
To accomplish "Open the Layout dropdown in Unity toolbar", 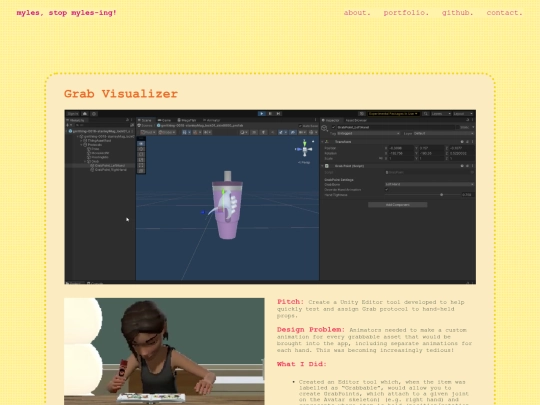I will tap(463, 113).
